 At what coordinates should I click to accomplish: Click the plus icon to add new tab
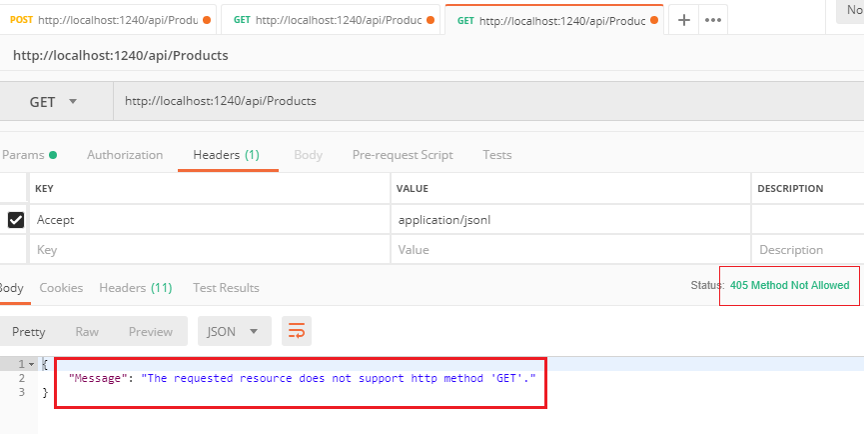[x=683, y=20]
